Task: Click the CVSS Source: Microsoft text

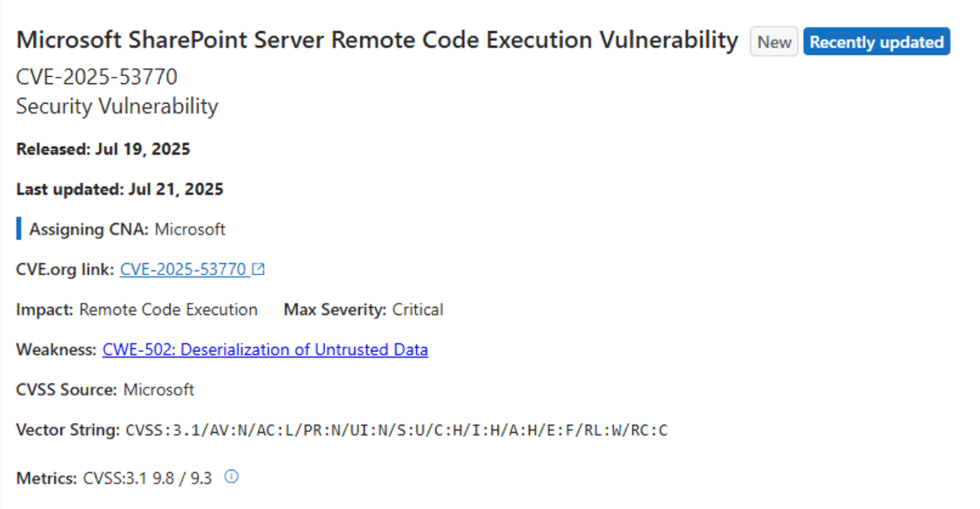Action: 105,390
